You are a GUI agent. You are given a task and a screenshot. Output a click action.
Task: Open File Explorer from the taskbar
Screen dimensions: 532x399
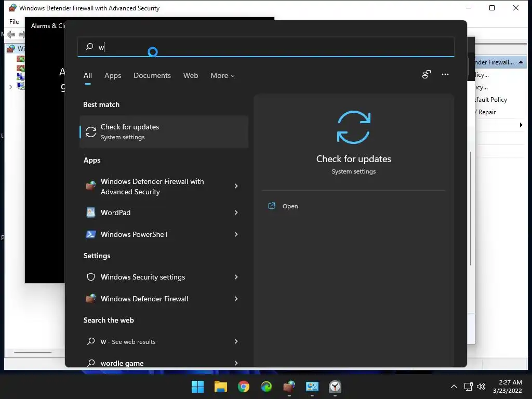point(220,387)
